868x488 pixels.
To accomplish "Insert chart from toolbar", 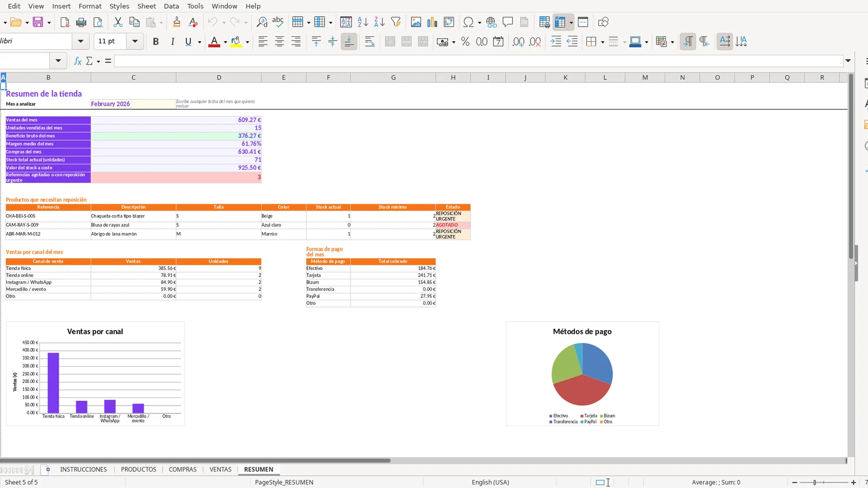I will 432,22.
